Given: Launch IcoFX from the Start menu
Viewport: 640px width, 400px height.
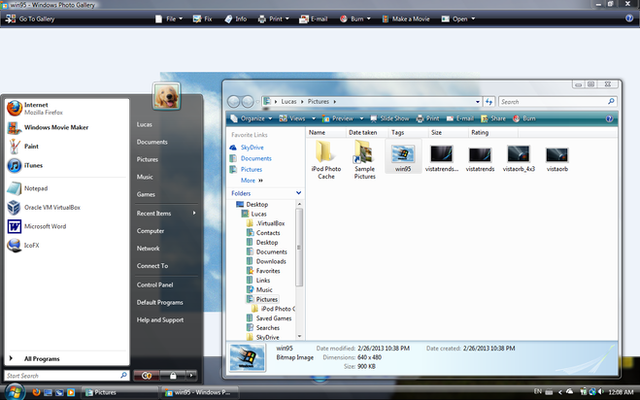Looking at the screenshot, I should pos(67,245).
